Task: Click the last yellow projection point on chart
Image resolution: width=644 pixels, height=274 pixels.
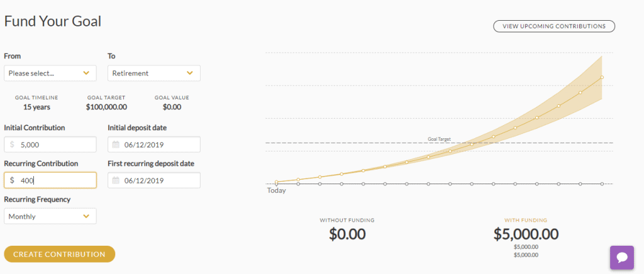Action: [602, 77]
